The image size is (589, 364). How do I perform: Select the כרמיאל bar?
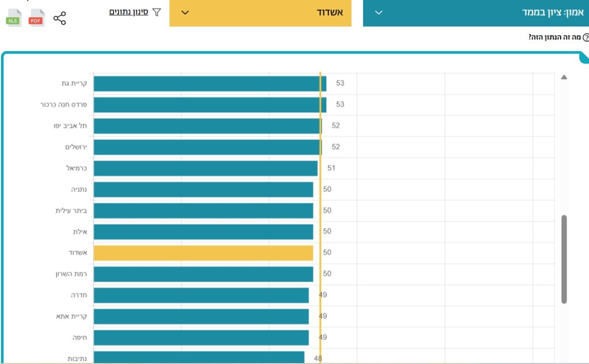205,168
